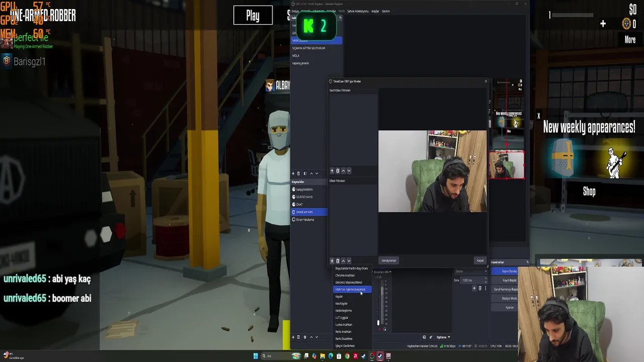Choose Renk Düzeltme filter
The height and width of the screenshot is (362, 644).
pos(352,339)
